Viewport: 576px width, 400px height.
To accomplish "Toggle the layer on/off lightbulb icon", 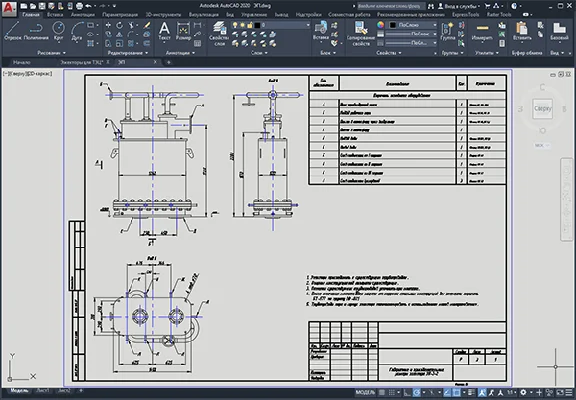I will pos(235,25).
